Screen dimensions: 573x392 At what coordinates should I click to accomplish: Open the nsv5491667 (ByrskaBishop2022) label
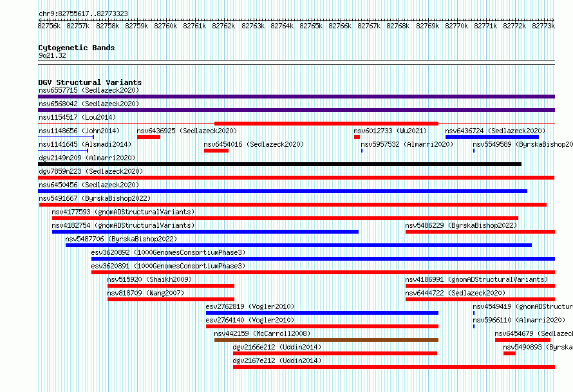point(95,198)
